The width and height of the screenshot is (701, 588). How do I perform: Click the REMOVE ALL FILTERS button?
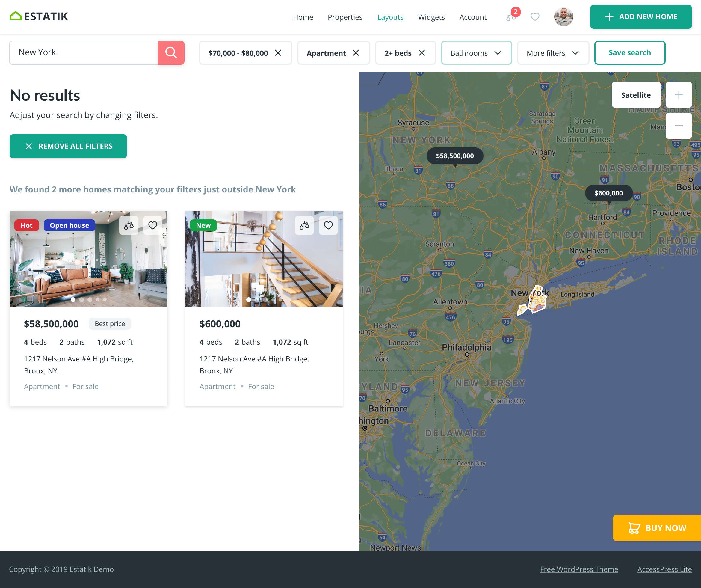tap(68, 146)
